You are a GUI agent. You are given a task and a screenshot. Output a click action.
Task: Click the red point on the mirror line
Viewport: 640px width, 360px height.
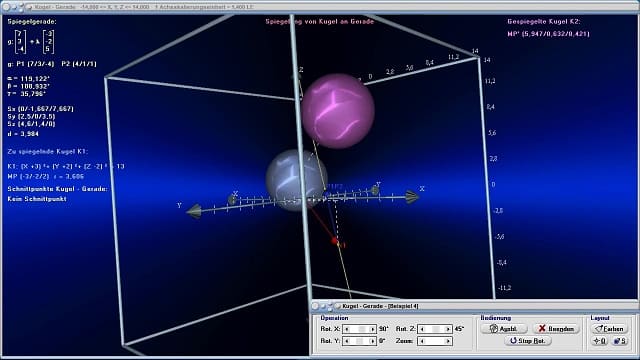coord(335,241)
